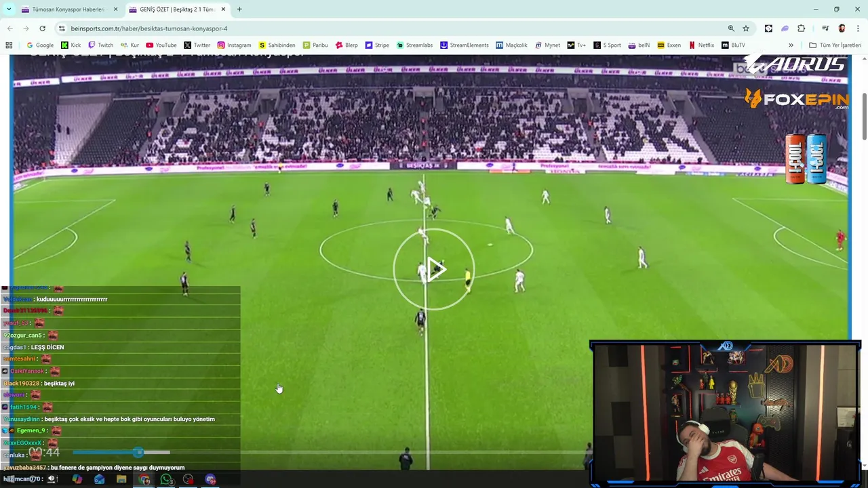Expand the hidden bookmarks chevron

tap(791, 45)
